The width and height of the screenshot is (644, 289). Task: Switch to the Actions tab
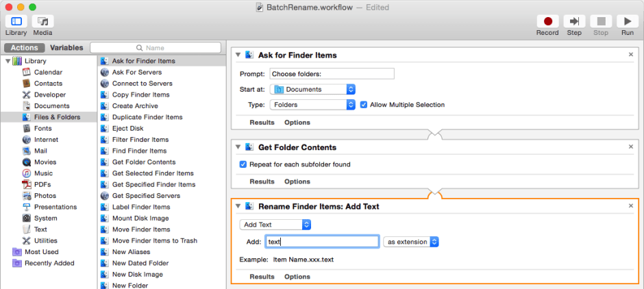25,48
